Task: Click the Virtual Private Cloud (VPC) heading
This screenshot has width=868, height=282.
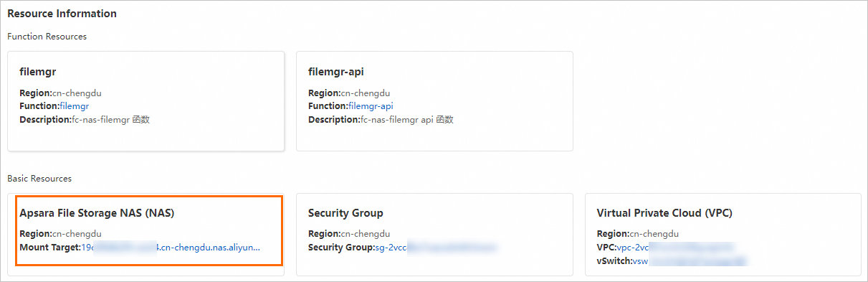Action: pos(664,213)
